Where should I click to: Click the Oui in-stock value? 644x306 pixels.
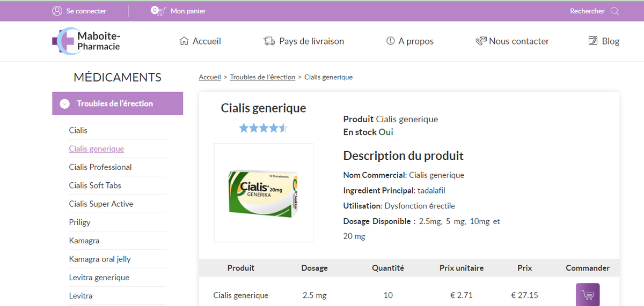[386, 132]
